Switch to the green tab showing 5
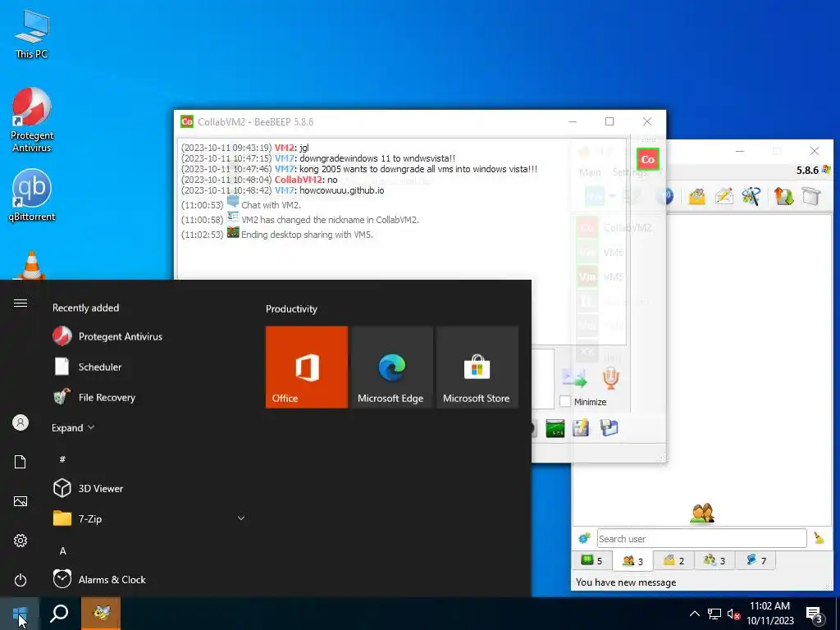840x630 pixels. tap(592, 560)
